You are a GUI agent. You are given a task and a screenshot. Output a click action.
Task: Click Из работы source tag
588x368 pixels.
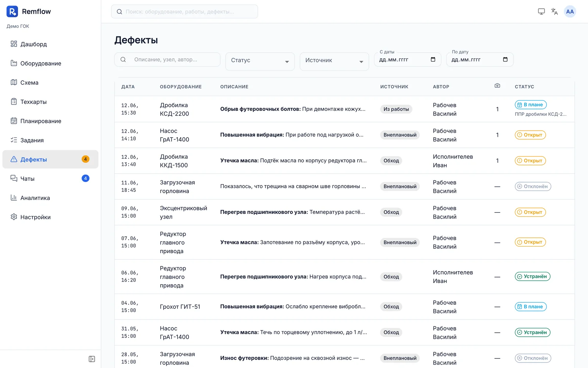[396, 109]
